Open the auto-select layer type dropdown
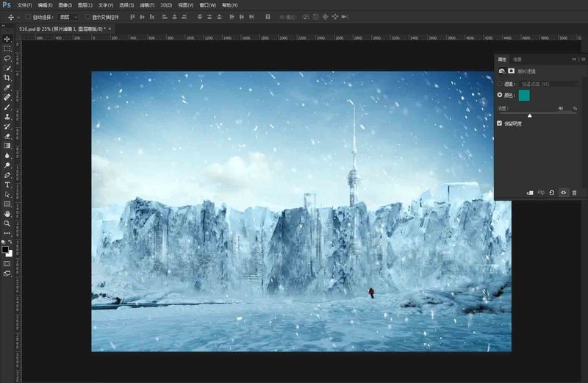Screen dimensions: 588x383 [x=68, y=17]
